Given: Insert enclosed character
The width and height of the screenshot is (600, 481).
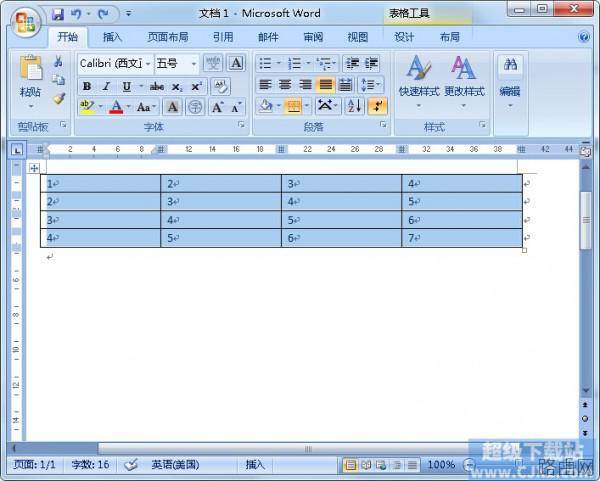Looking at the screenshot, I should [195, 107].
